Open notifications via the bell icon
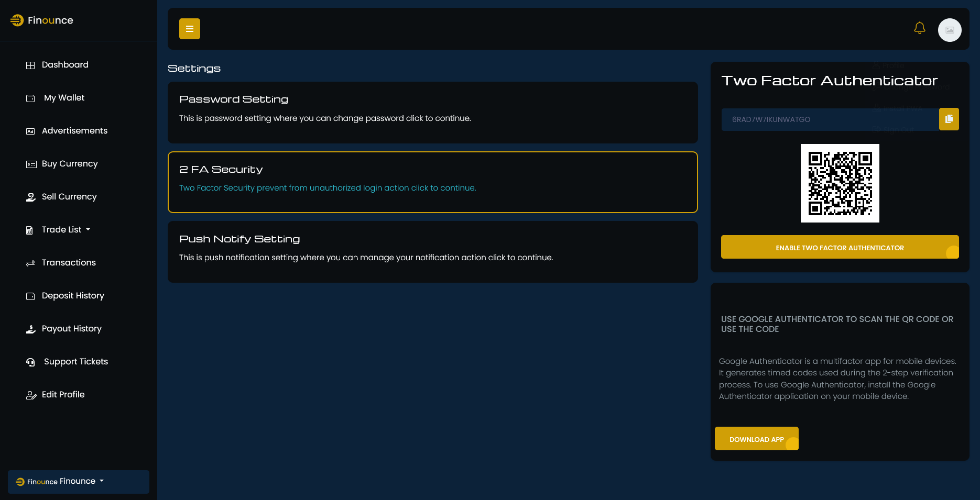 coord(920,28)
